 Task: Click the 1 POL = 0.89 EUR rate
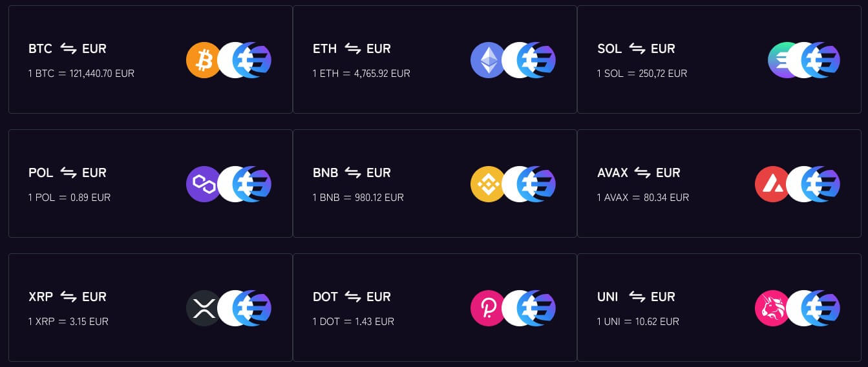70,198
